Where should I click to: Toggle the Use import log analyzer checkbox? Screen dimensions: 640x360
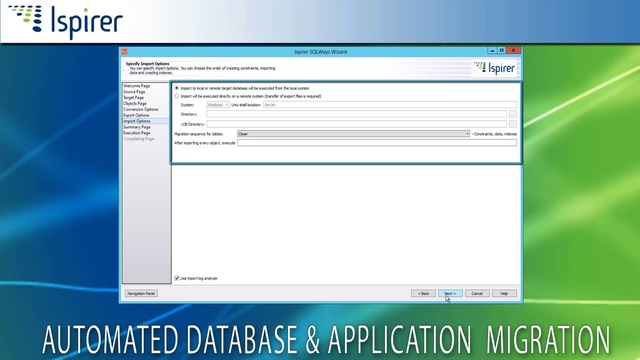pyautogui.click(x=177, y=278)
